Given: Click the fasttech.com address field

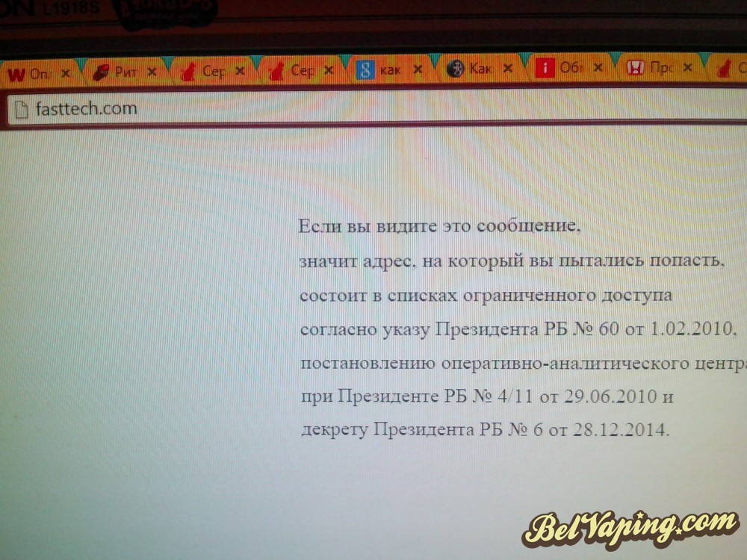Looking at the screenshot, I should pyautogui.click(x=376, y=109).
